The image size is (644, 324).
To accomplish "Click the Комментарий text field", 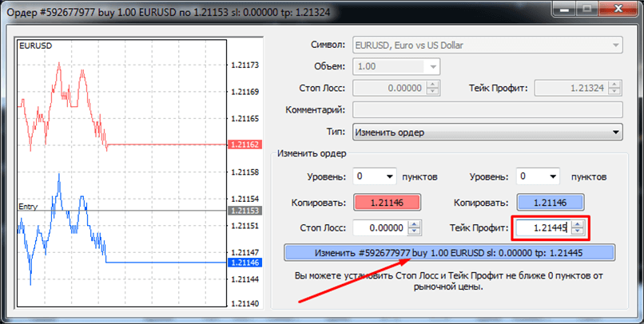I will tap(487, 110).
